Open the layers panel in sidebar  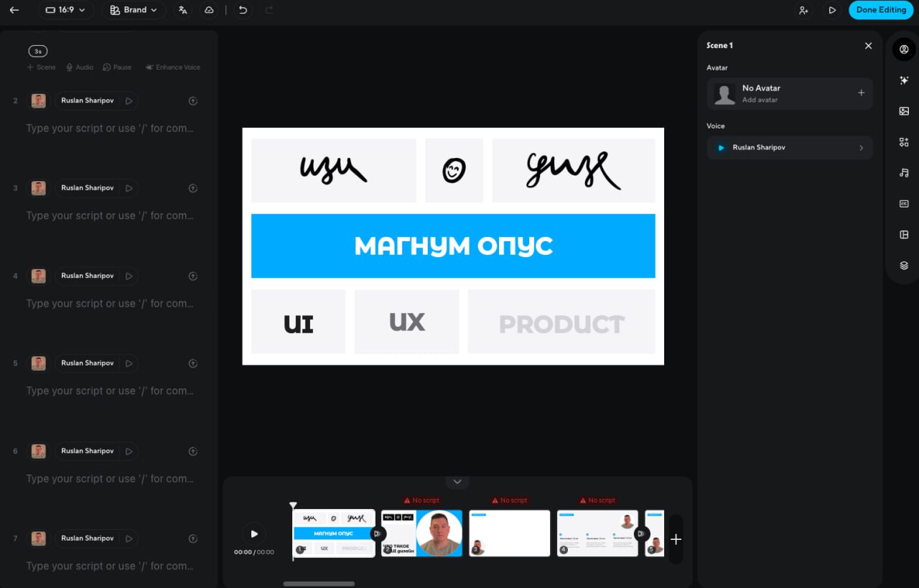[904, 266]
